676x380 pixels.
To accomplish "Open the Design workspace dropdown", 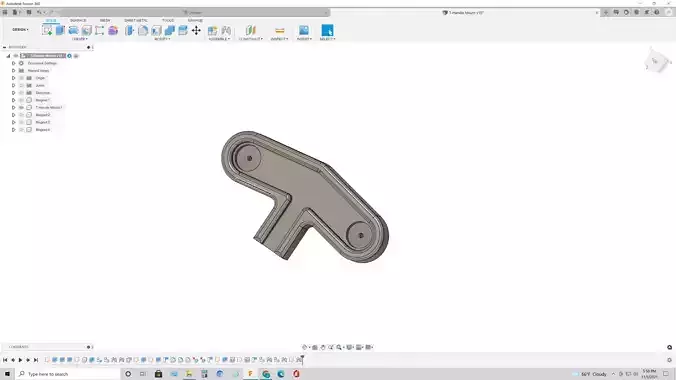I will pos(20,30).
